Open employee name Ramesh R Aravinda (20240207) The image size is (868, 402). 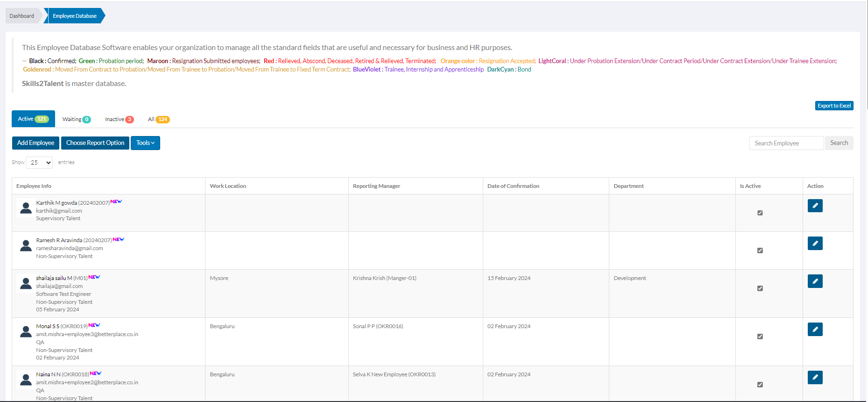coord(74,240)
